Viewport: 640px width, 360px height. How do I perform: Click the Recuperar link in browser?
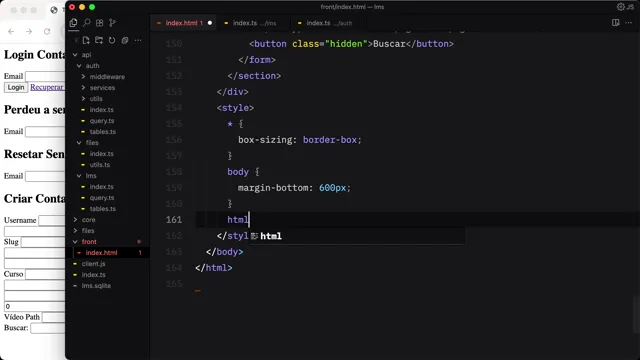47,87
